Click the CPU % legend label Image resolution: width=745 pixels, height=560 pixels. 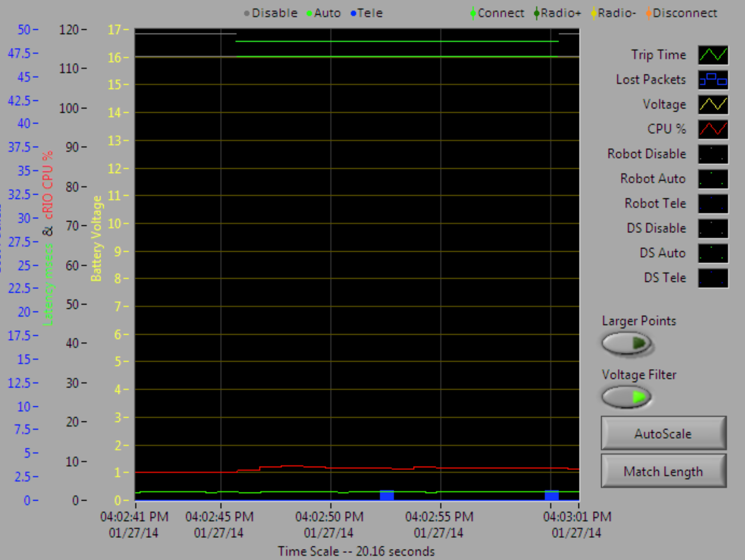click(x=666, y=129)
